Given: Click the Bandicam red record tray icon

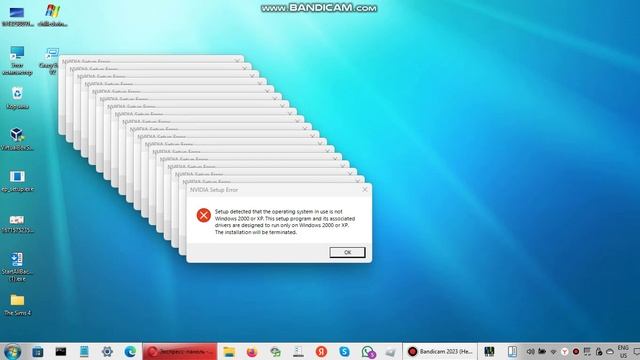Looking at the screenshot, I should tap(576, 351).
